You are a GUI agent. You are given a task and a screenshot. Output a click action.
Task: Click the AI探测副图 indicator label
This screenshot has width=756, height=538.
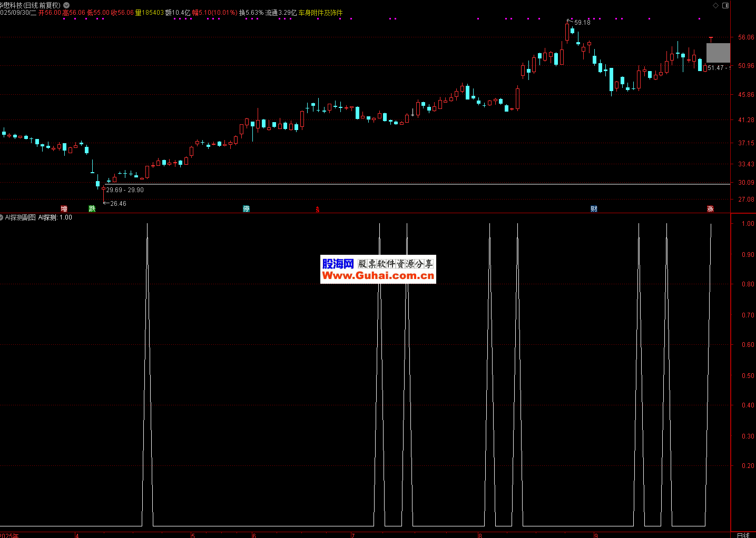[x=21, y=217]
